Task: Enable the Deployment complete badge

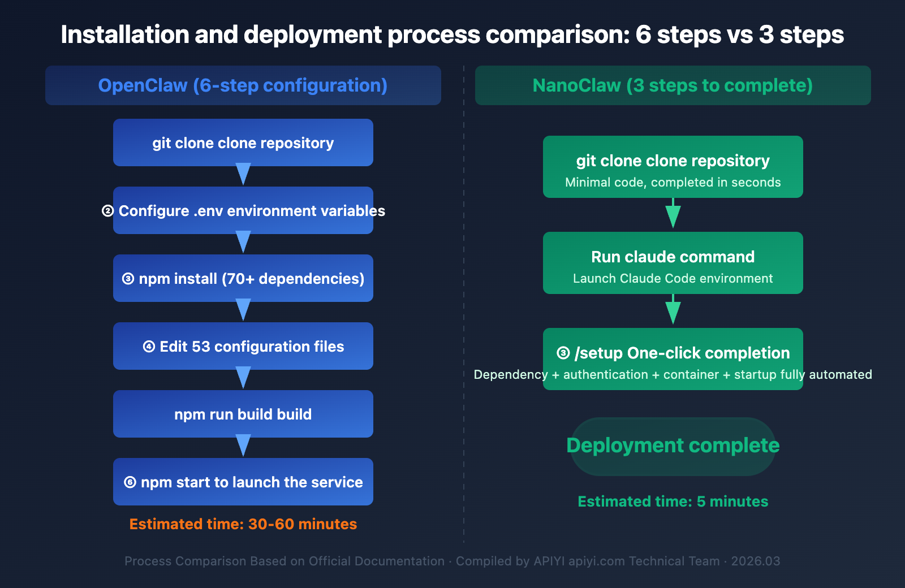Action: point(673,446)
